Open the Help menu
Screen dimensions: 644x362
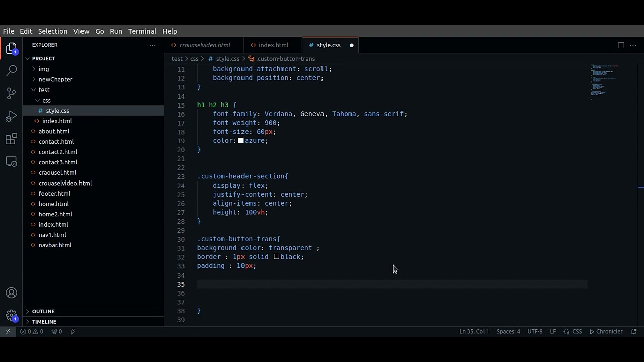coord(170,31)
